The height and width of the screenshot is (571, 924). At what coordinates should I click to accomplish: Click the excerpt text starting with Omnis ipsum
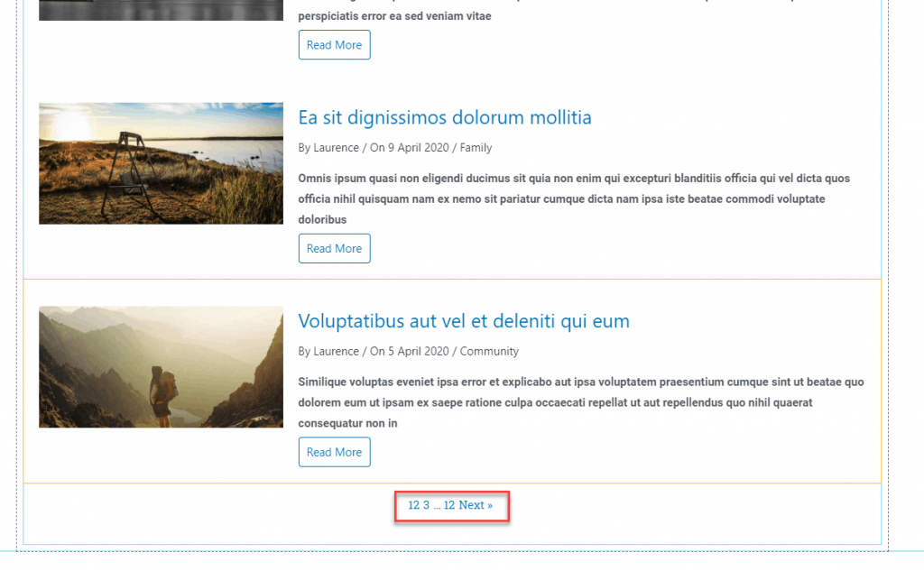[x=574, y=198]
